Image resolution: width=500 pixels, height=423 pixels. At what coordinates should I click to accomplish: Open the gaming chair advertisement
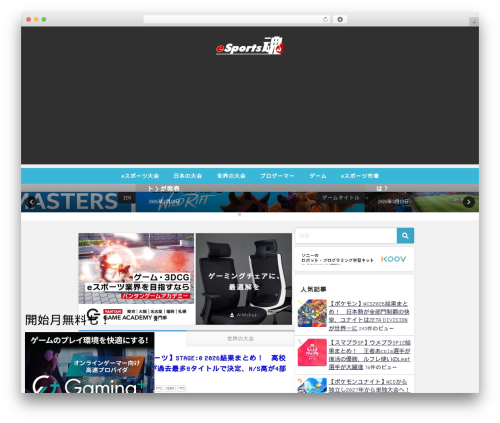244,279
